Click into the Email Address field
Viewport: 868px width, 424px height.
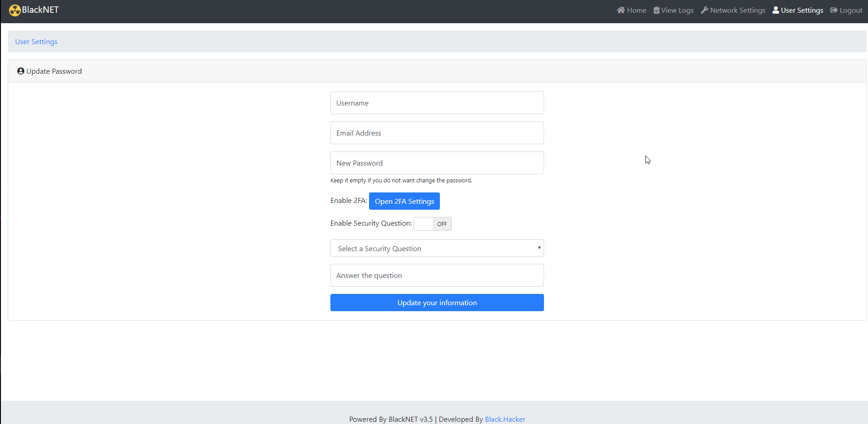pyautogui.click(x=437, y=133)
